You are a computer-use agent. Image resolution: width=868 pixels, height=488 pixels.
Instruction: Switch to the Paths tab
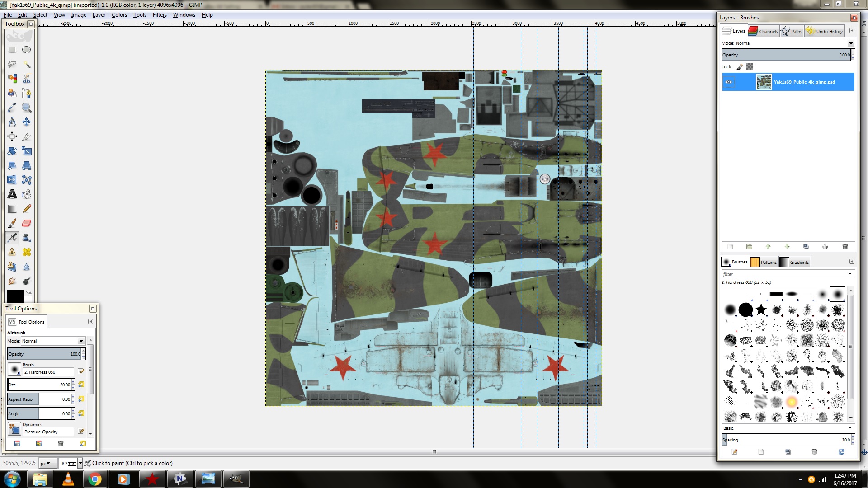coord(792,31)
